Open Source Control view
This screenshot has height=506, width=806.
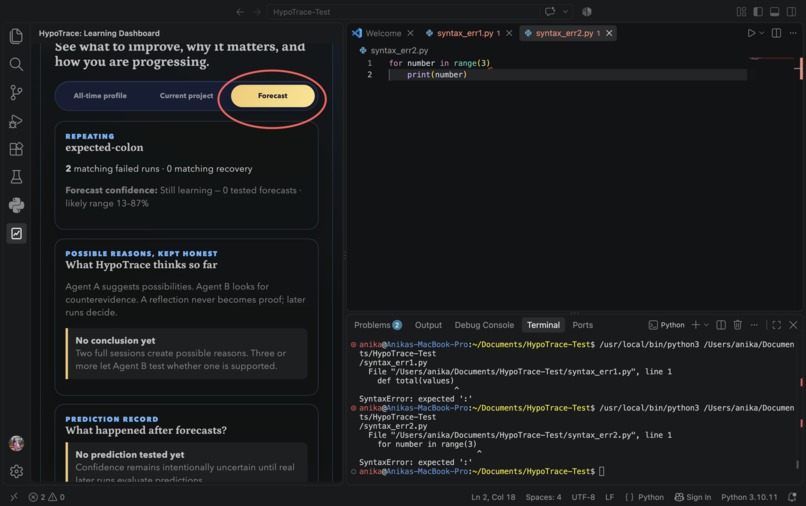point(16,93)
